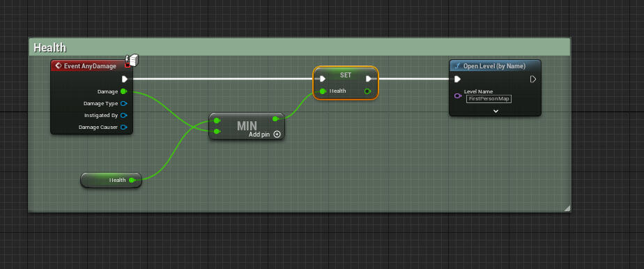Click the green Damage output pin
This screenshot has width=644, height=269.
[123, 91]
